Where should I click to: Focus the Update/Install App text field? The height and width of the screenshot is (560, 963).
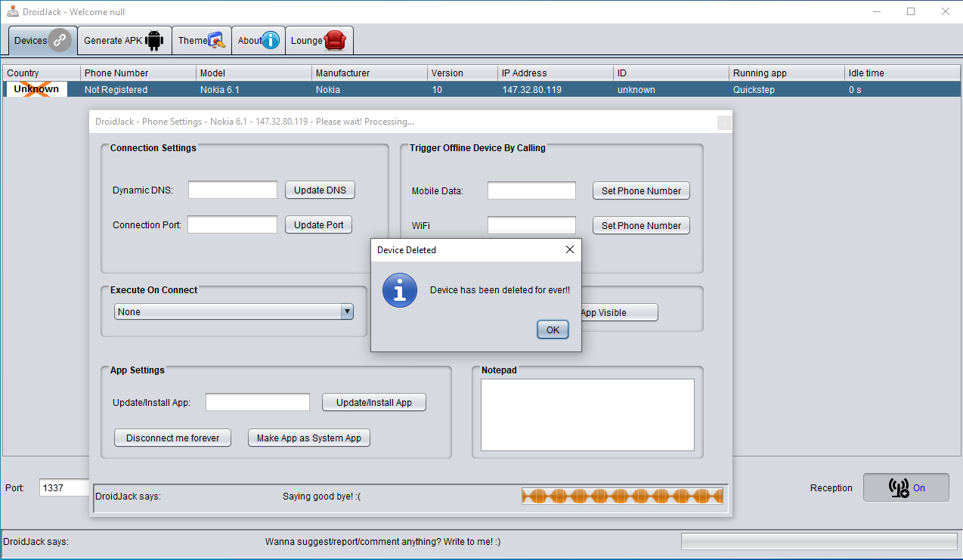[x=258, y=402]
